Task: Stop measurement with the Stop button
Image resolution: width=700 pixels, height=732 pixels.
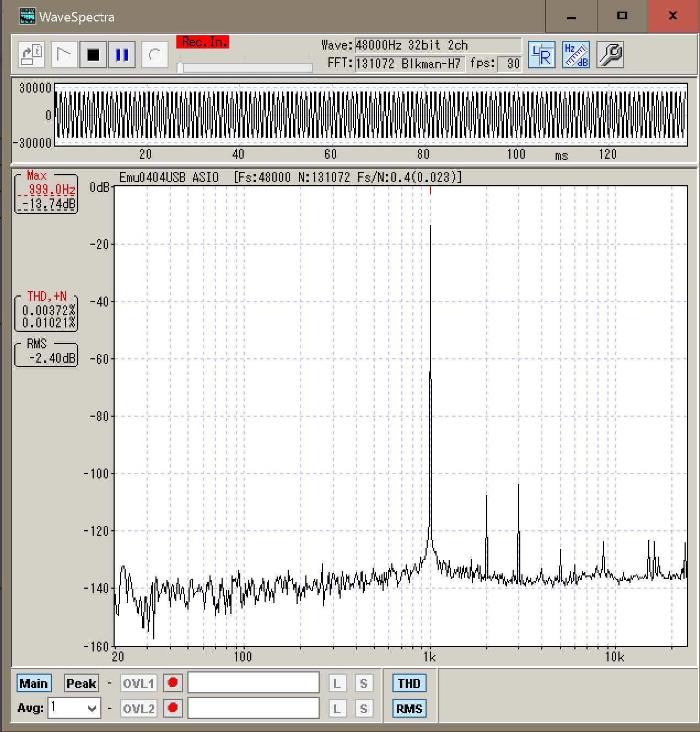Action: pyautogui.click(x=93, y=55)
